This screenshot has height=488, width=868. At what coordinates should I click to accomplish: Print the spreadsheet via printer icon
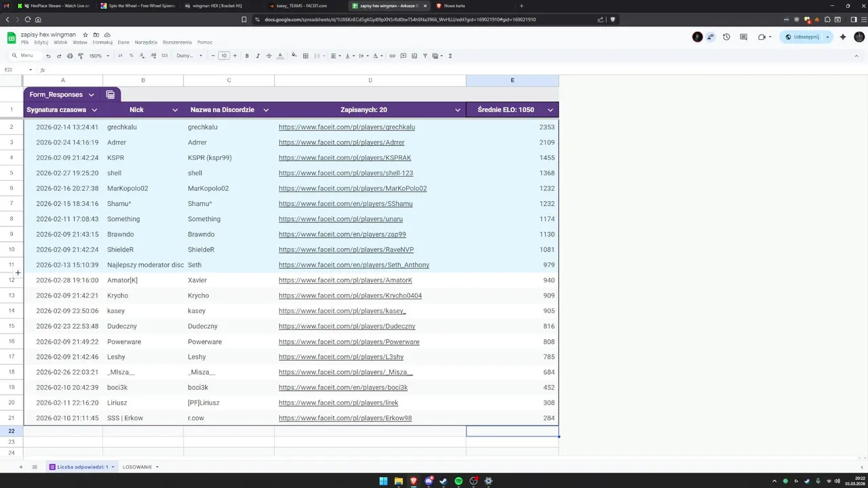click(70, 56)
